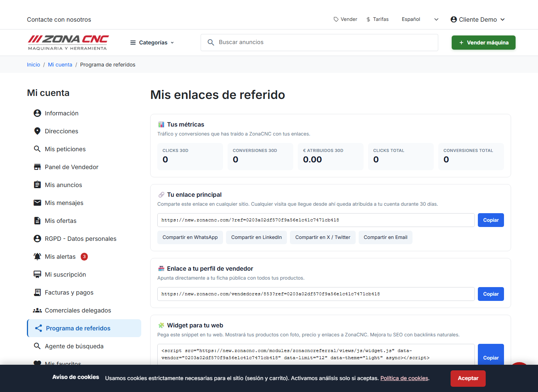Screen dimensions: 538x392
Task: Click the Comerciales delegados group icon
Action: click(x=37, y=310)
